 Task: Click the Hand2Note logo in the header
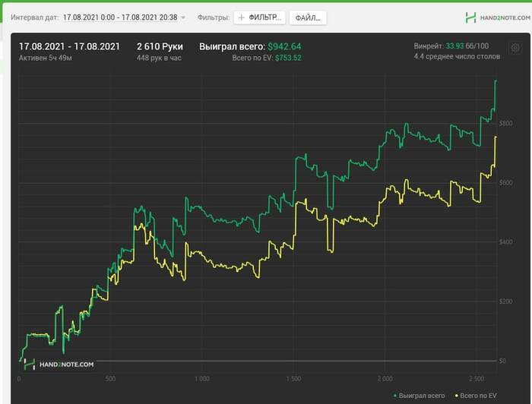tap(498, 17)
